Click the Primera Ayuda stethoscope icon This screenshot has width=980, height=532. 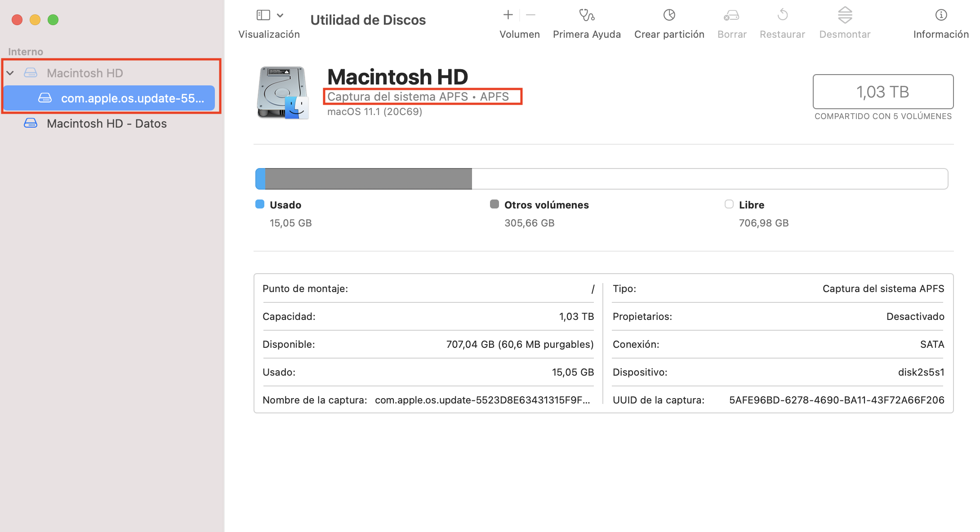[x=587, y=15]
